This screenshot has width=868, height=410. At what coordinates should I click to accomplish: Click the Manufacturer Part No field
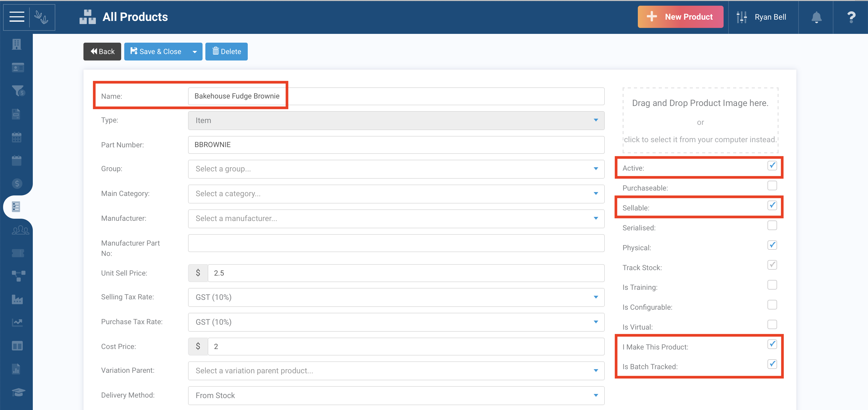[396, 244]
